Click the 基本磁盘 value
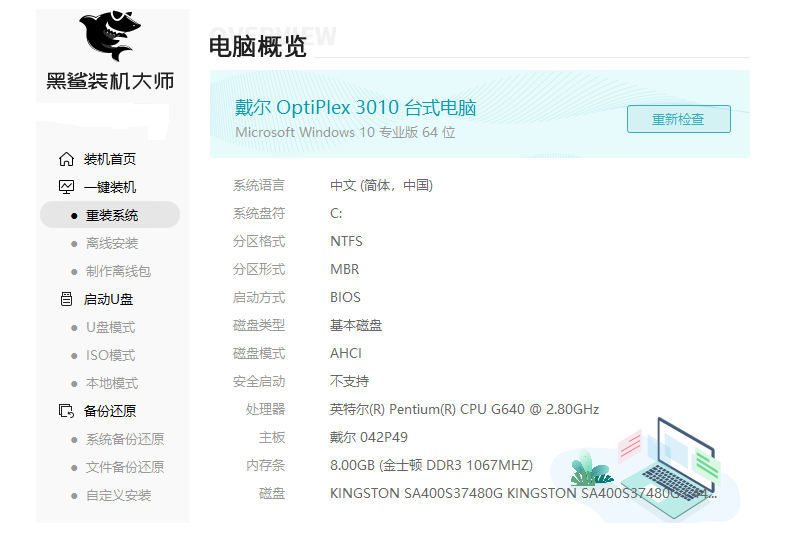 click(x=356, y=325)
